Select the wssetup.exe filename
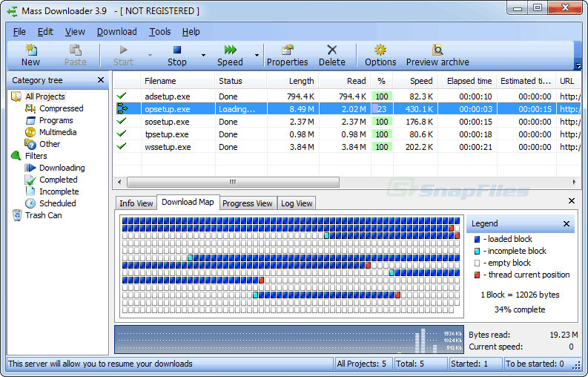Screen dimensions: 588x377 point(168,147)
